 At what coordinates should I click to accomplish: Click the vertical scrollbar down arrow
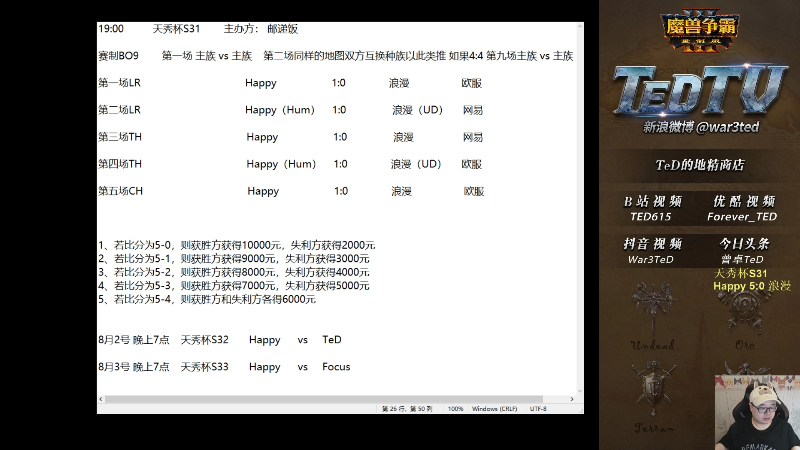[580, 391]
